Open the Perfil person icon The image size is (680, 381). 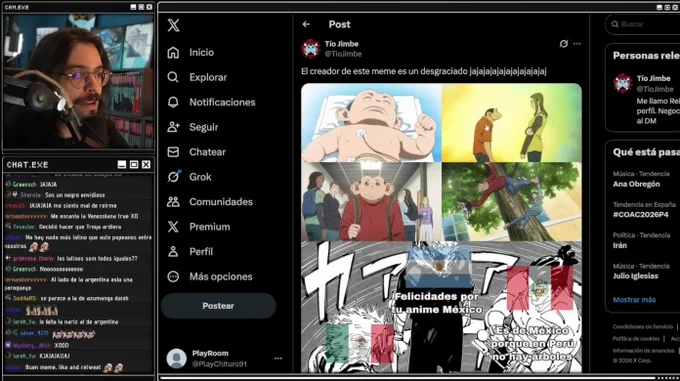[x=173, y=251]
